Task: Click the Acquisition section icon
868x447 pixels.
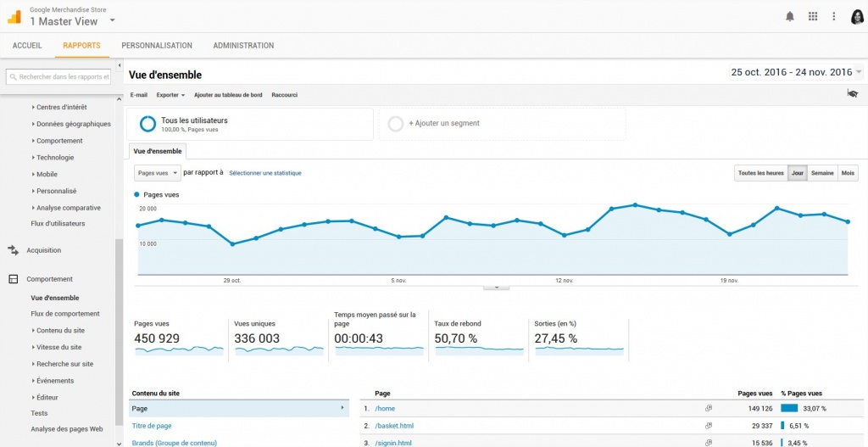Action: (14, 250)
